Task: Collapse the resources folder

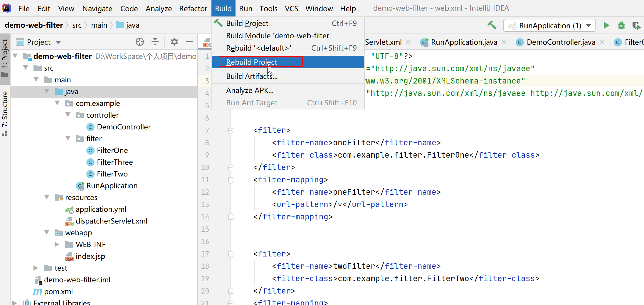Action: (47, 197)
